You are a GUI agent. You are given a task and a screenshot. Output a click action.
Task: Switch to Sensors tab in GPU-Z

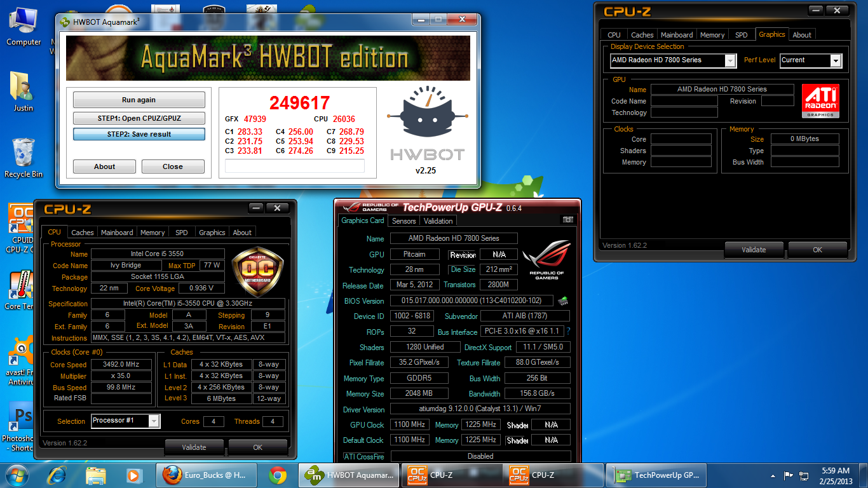(x=404, y=221)
